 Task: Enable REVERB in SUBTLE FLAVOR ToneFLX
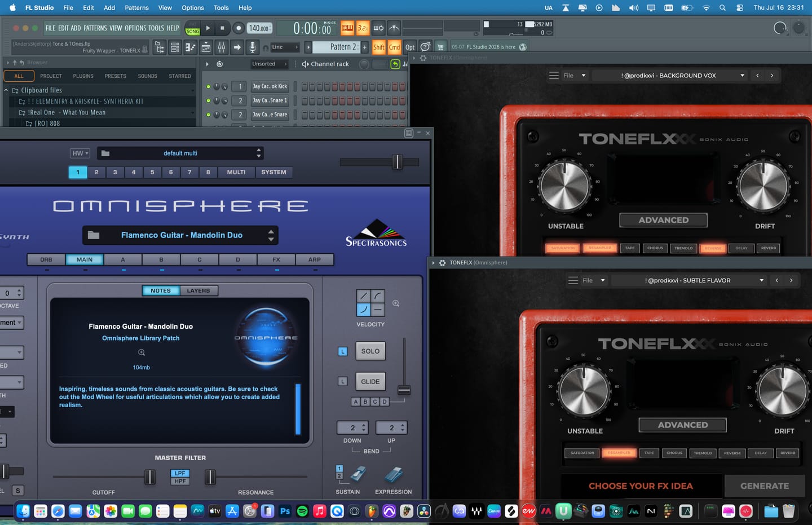(x=788, y=453)
